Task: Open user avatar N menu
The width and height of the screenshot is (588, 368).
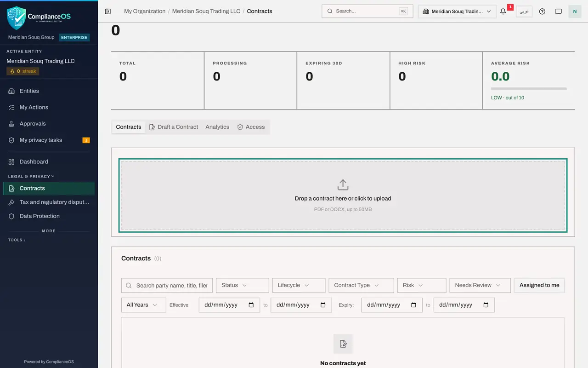Action: (x=575, y=11)
